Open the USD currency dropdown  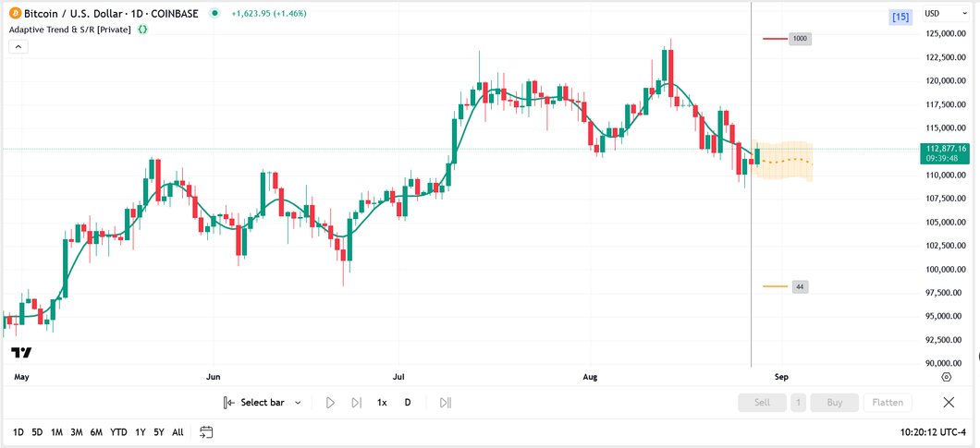(x=945, y=14)
